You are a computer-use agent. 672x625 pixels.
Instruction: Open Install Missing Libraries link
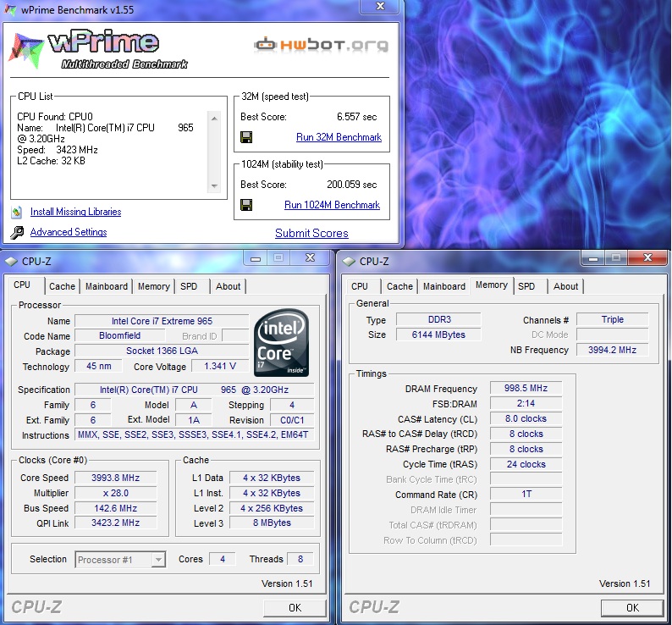tap(76, 212)
